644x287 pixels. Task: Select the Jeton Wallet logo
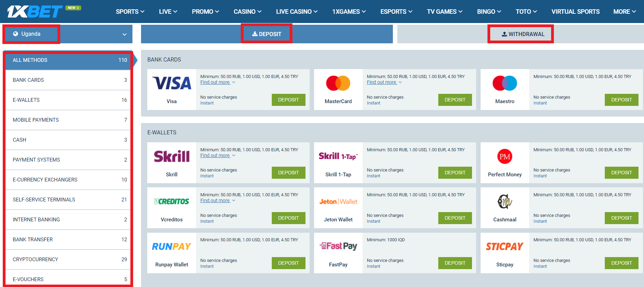point(338,202)
